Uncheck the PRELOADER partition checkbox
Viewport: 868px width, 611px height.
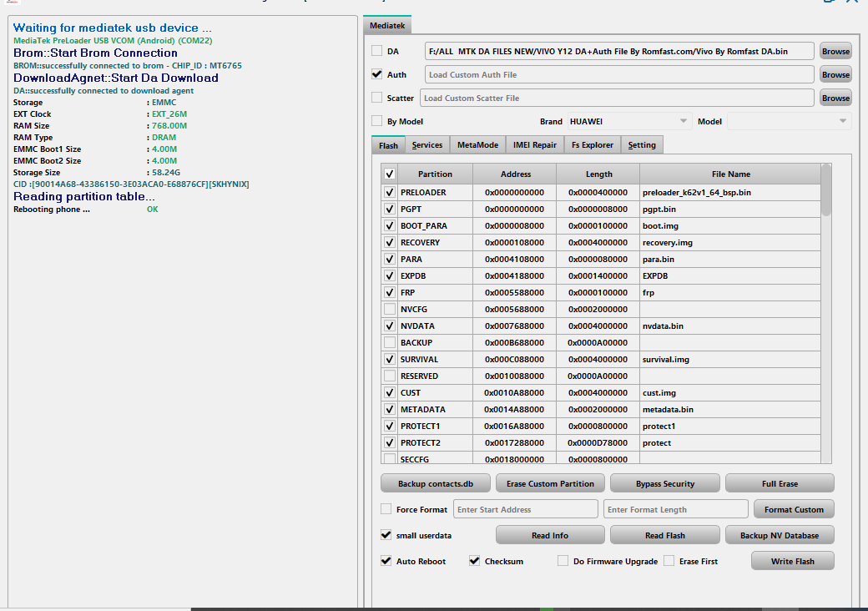(x=390, y=193)
